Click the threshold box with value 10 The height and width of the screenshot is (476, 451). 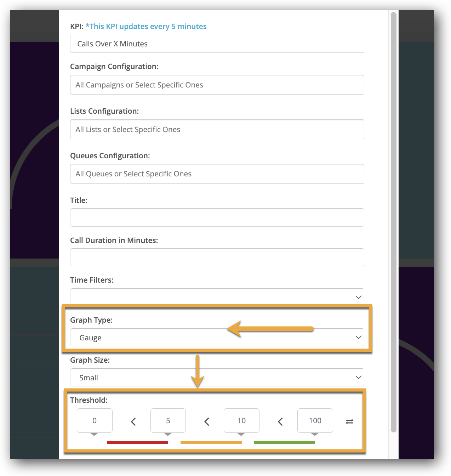(241, 420)
